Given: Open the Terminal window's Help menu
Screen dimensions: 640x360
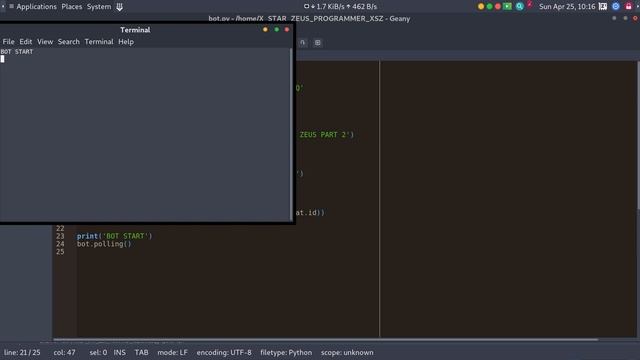Looking at the screenshot, I should pos(126,42).
